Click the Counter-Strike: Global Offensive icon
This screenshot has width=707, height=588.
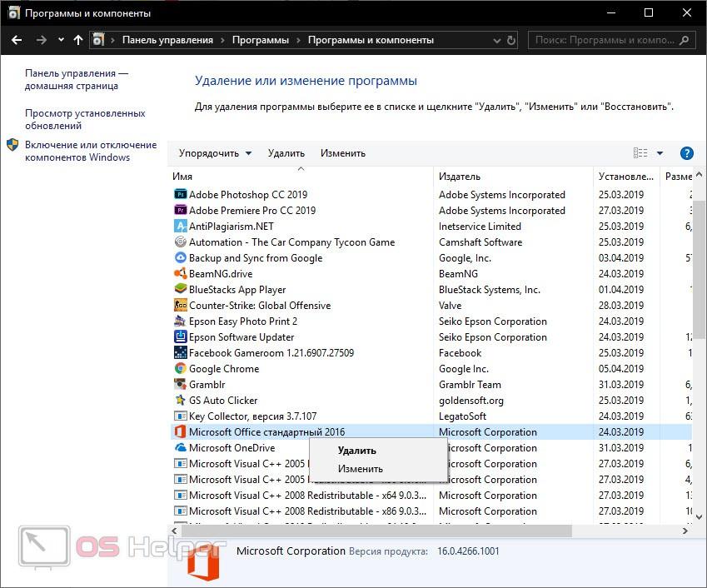pos(181,306)
